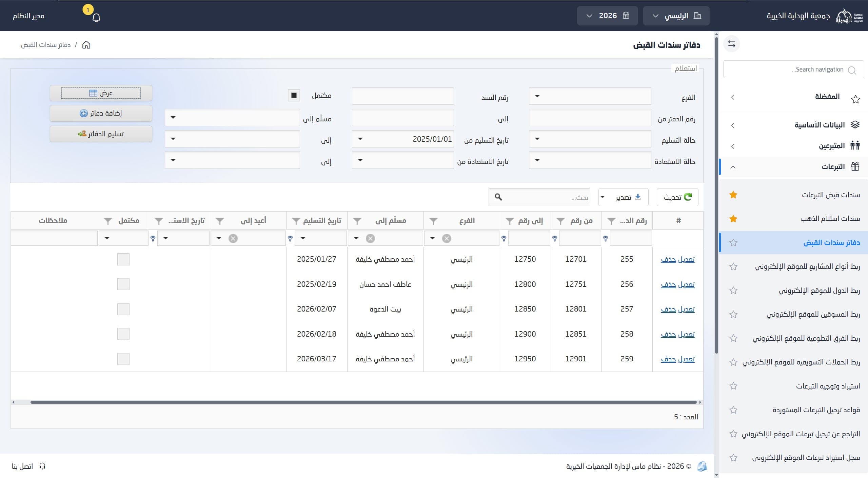Screen dimensions: 868x478
Task: Check مكتمل box for notebook 259
Action: coord(123,359)
